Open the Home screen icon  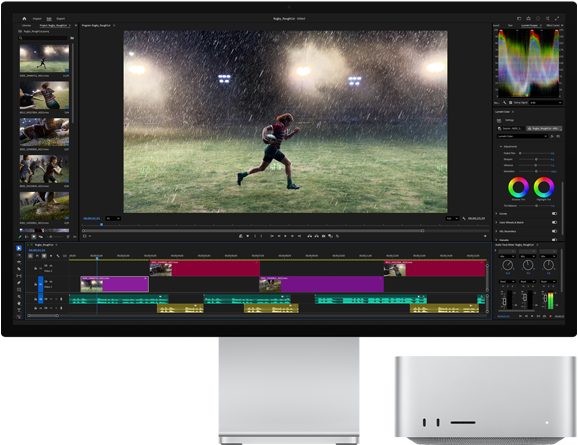tap(24, 18)
